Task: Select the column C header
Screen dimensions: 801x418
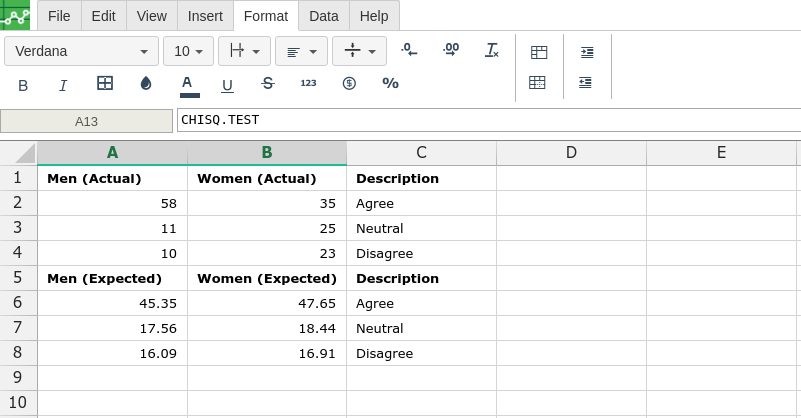Action: click(x=421, y=153)
